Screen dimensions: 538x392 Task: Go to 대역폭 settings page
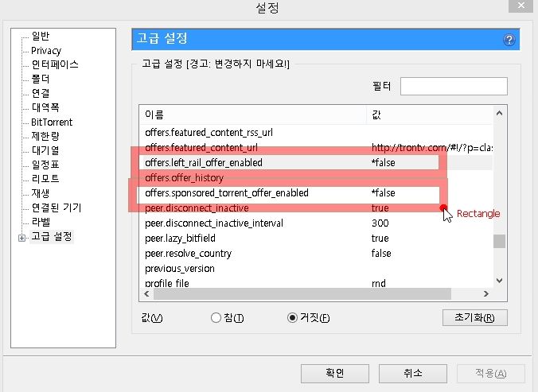click(45, 107)
